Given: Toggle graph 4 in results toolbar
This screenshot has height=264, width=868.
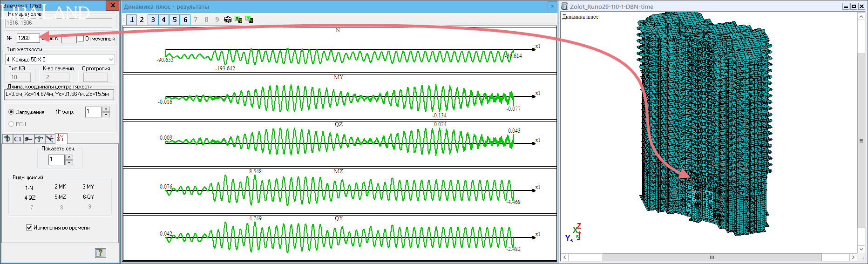Looking at the screenshot, I should [x=163, y=20].
